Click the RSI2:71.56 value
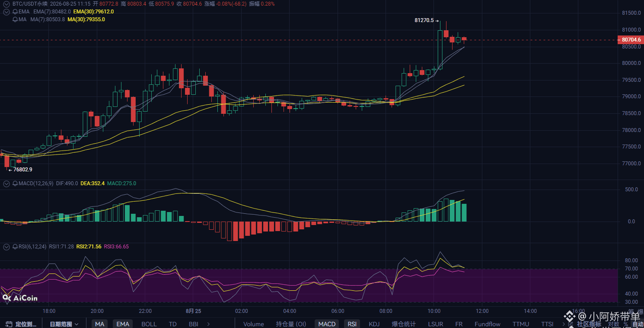Screen dimensions: 644x328 (89, 247)
